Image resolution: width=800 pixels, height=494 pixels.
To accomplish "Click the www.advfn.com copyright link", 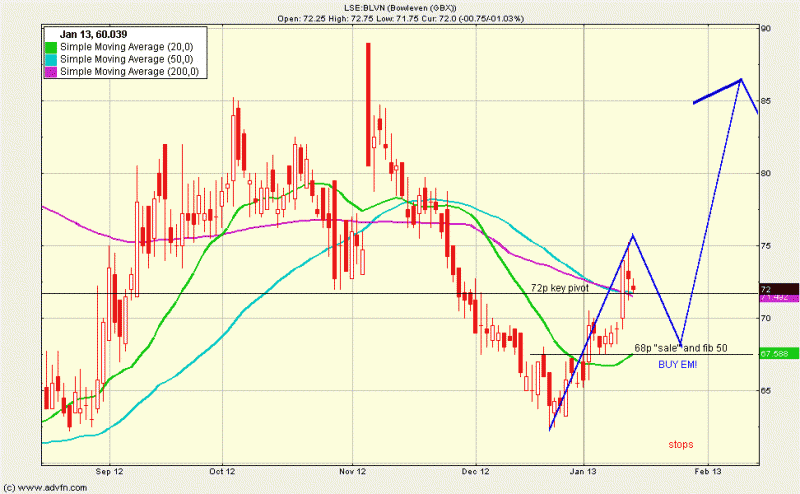I will click(44, 487).
